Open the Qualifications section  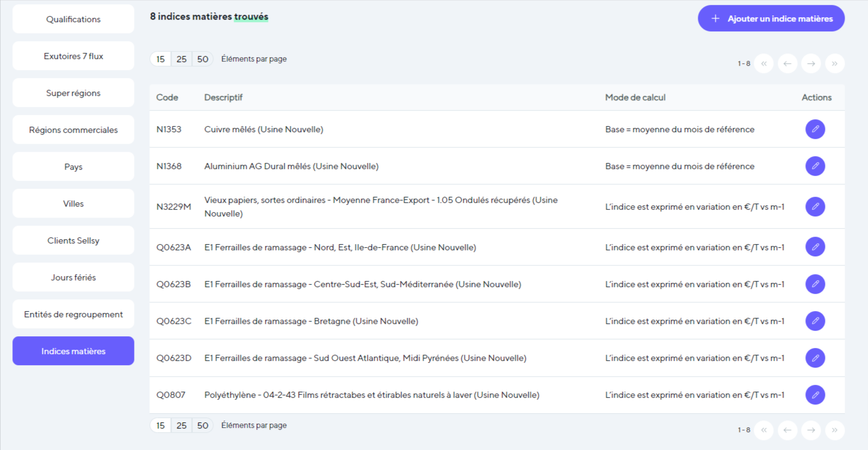[x=73, y=19]
